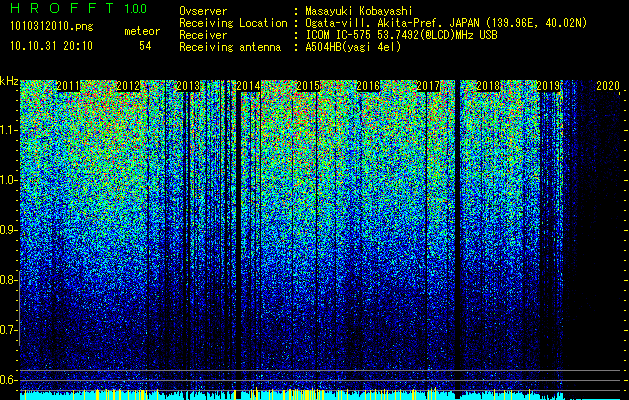Screen dimensions: 629x400
Task: Click the 2011 time marker
Action: tap(68, 86)
